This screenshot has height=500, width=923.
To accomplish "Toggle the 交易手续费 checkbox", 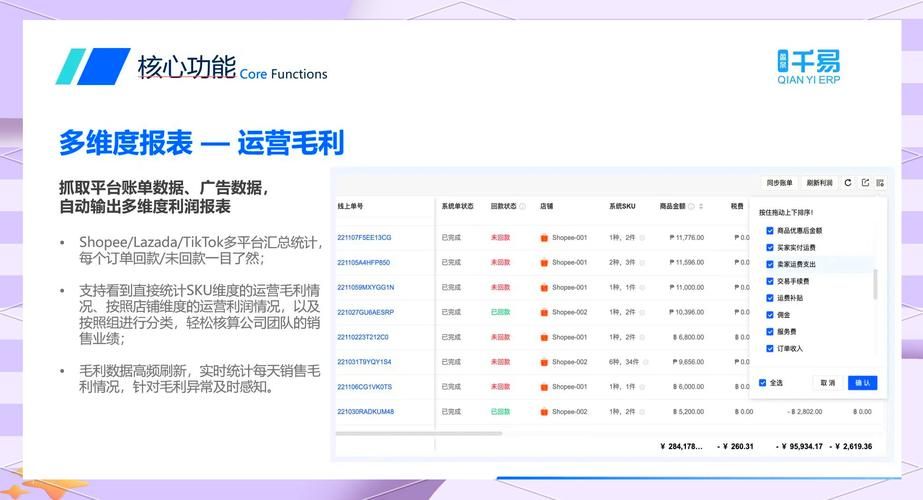I will [x=768, y=281].
